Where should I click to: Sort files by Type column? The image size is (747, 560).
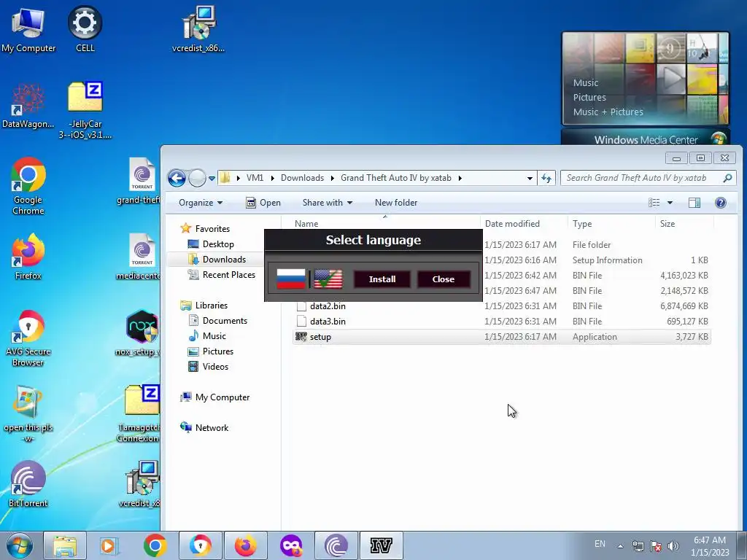582,224
